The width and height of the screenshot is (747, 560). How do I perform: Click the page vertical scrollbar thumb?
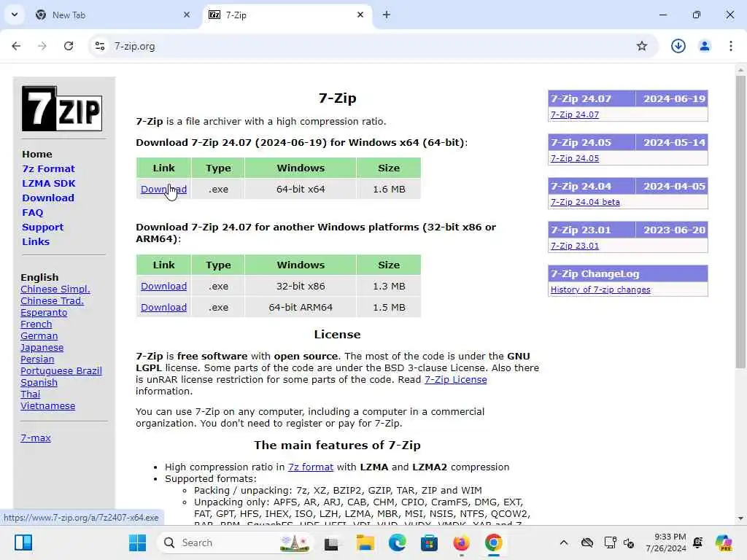point(740,222)
